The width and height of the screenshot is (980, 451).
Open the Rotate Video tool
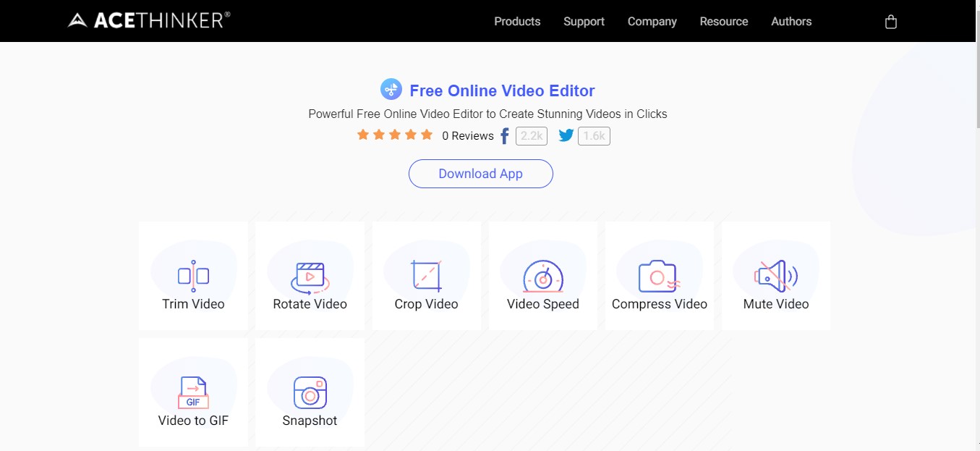coord(310,276)
